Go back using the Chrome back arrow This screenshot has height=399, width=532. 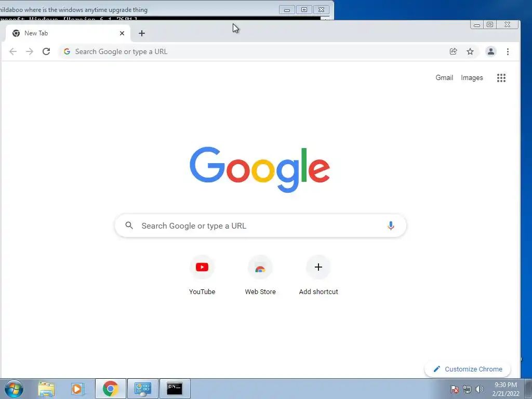(x=13, y=51)
